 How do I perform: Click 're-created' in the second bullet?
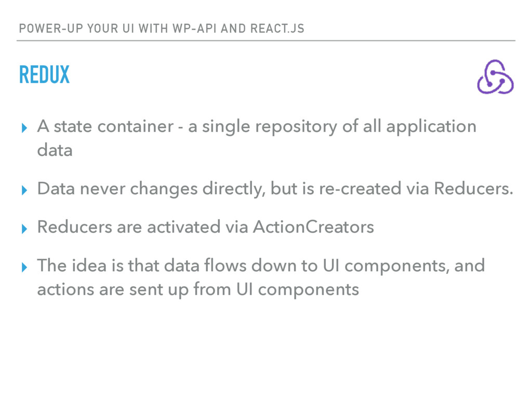tap(360, 189)
